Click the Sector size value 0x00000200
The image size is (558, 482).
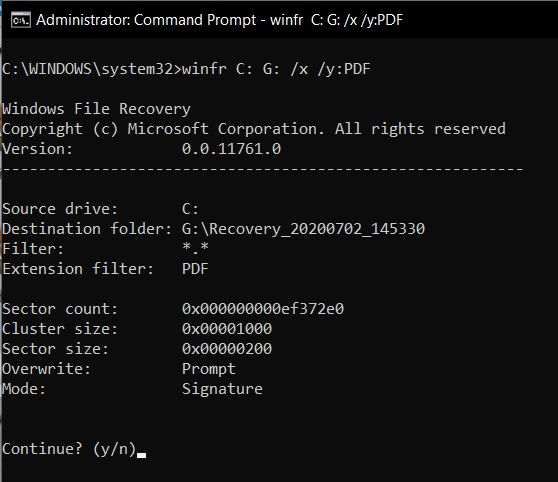227,349
